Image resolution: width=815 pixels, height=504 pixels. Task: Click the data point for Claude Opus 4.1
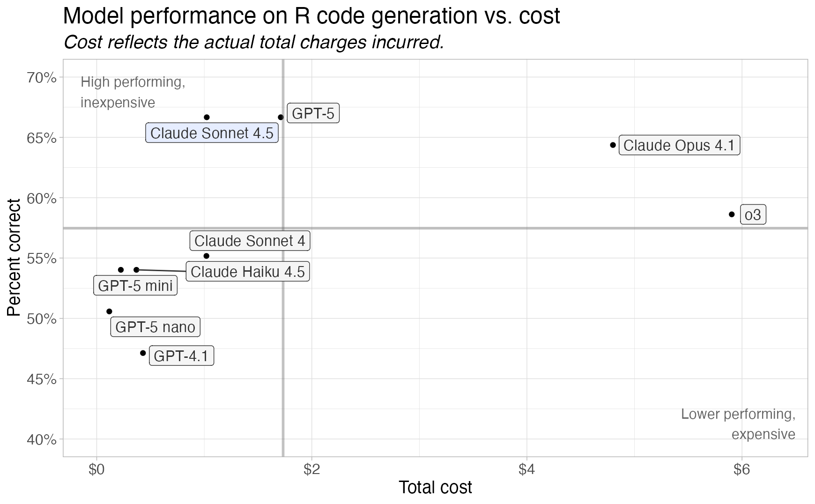tap(613, 145)
